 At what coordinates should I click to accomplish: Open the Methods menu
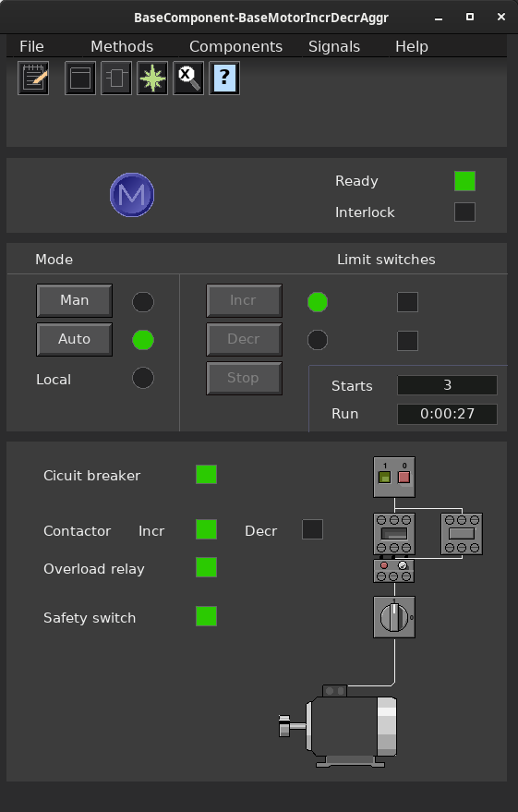click(122, 46)
